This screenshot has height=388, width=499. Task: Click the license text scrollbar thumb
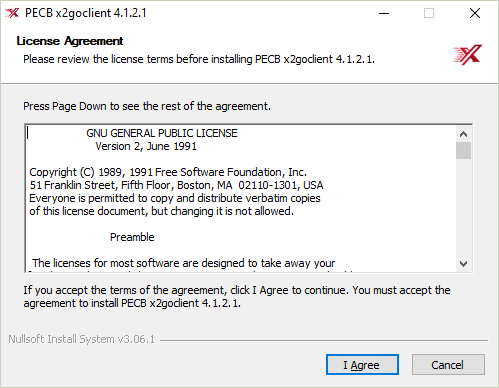click(463, 151)
